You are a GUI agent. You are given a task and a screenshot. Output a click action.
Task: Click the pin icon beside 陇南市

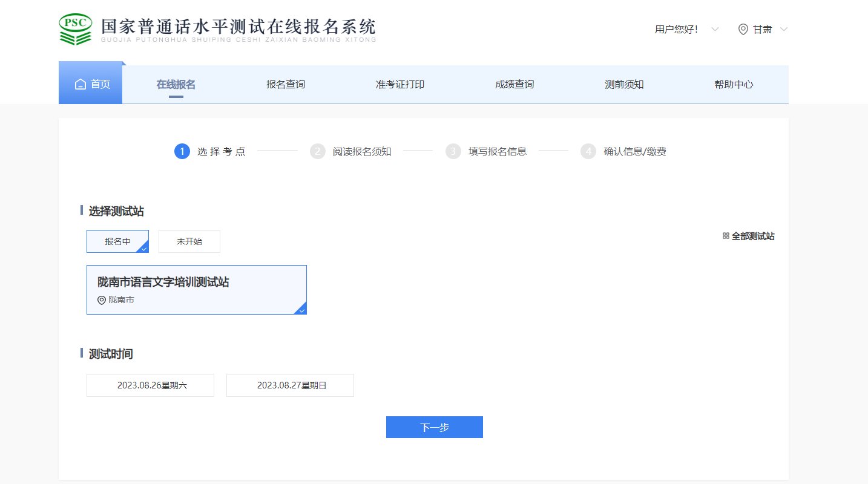102,300
